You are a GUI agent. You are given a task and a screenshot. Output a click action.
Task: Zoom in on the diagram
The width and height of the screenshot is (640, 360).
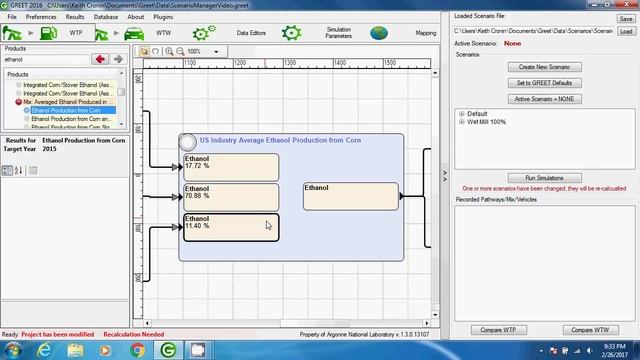coord(169,51)
